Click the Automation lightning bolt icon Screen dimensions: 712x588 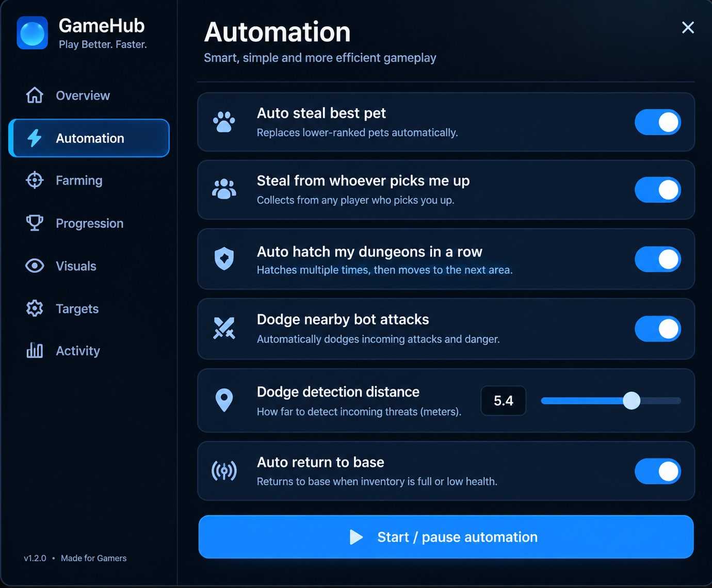point(35,138)
